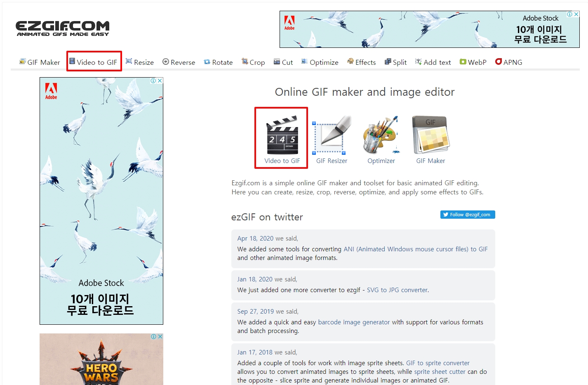Click the large GIF Maker icon
Screen dimensions: 588x385
430,135
